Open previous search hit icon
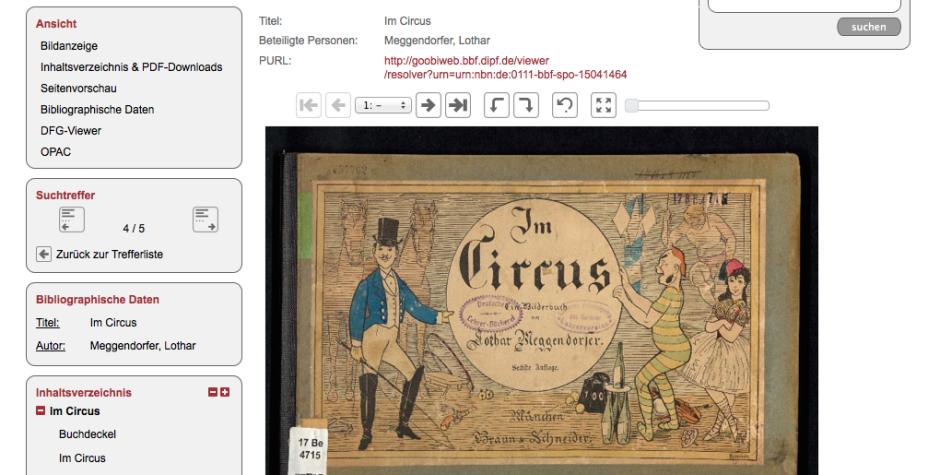Viewport: 940px width, 475px height. pyautogui.click(x=72, y=220)
